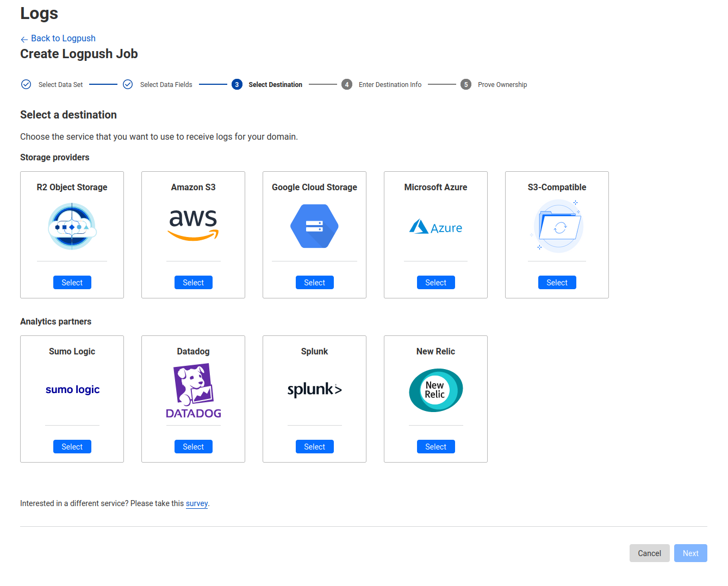Click the step 5 number badge
The height and width of the screenshot is (586, 728).
(x=466, y=84)
